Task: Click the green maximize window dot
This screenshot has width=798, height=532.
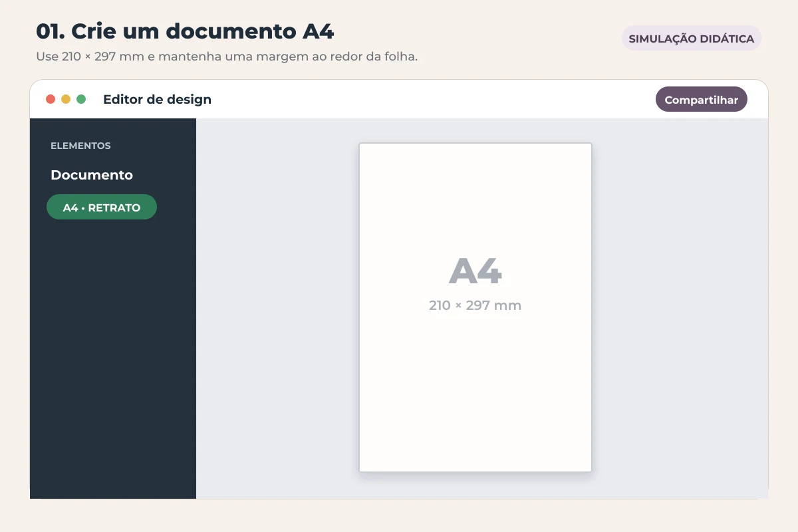Action: pos(81,99)
